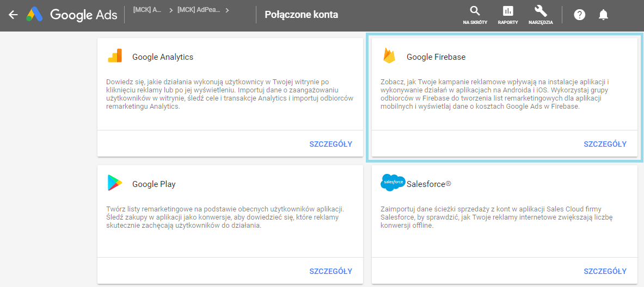The width and height of the screenshot is (644, 287).
Task: Click the Google Analytics card title
Action: 163,57
